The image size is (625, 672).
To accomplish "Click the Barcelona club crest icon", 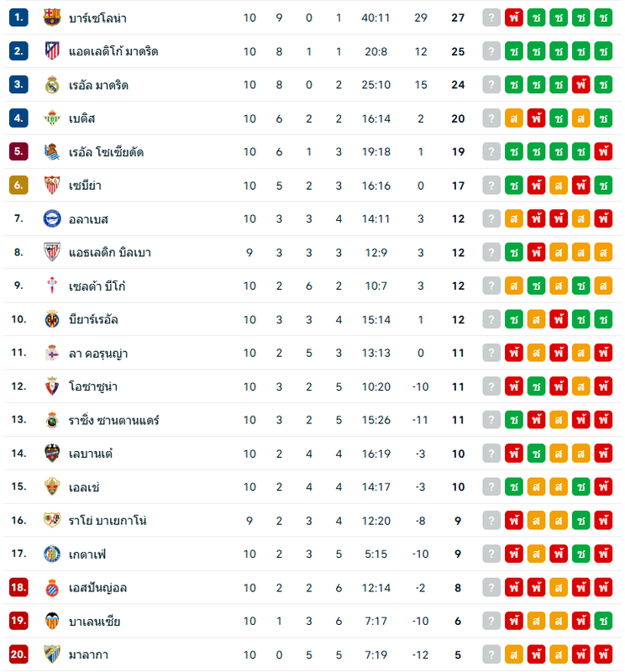I will click(x=52, y=18).
